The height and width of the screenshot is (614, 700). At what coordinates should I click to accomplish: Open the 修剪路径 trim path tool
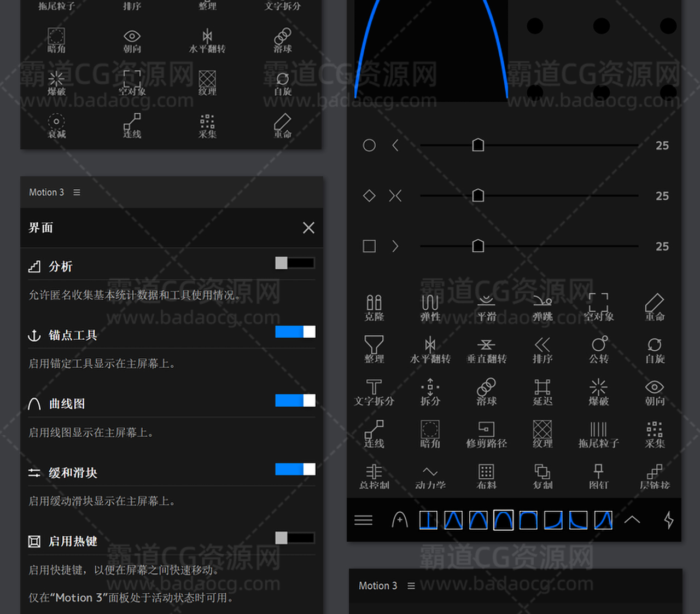(x=486, y=435)
